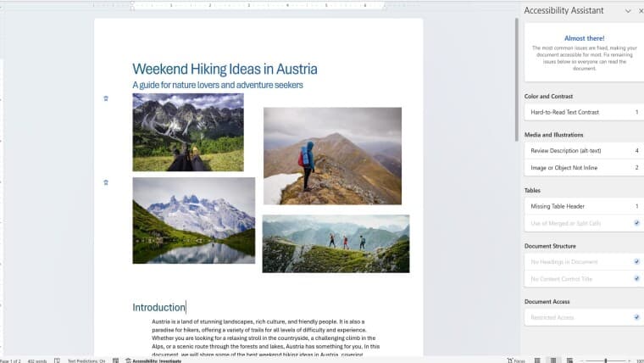Click the checkmark beside Restricted Access
This screenshot has height=363, width=644.
(x=636, y=317)
